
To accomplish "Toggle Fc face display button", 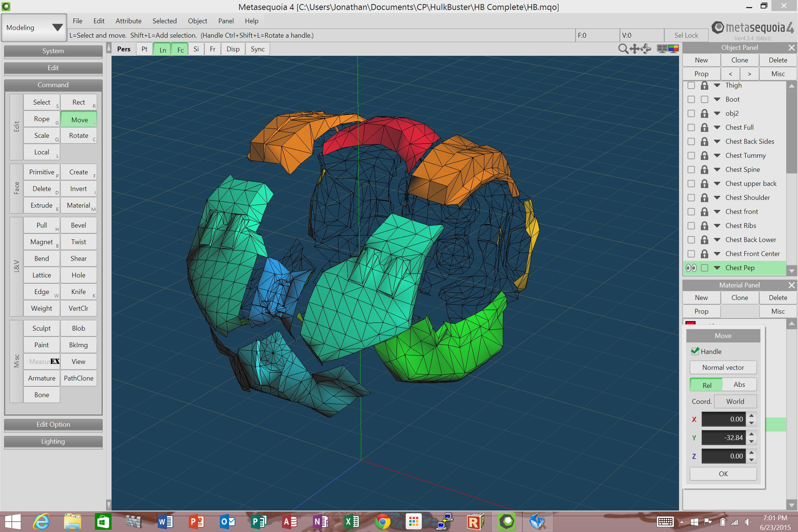I will point(180,50).
